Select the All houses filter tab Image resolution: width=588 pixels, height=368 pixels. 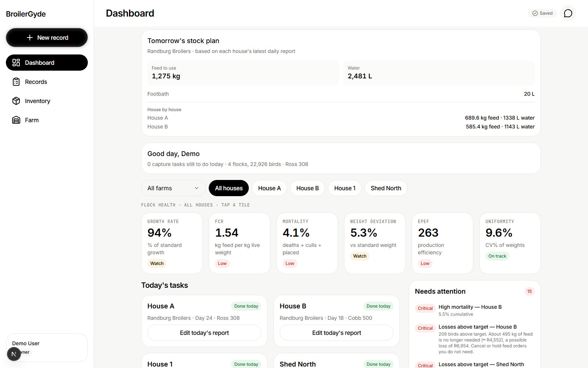click(229, 188)
